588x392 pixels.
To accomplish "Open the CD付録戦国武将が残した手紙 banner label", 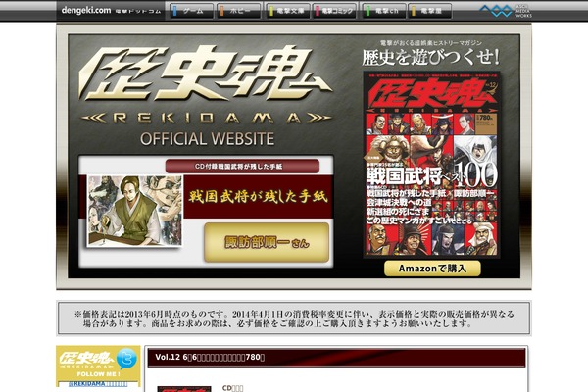I will tap(242, 167).
